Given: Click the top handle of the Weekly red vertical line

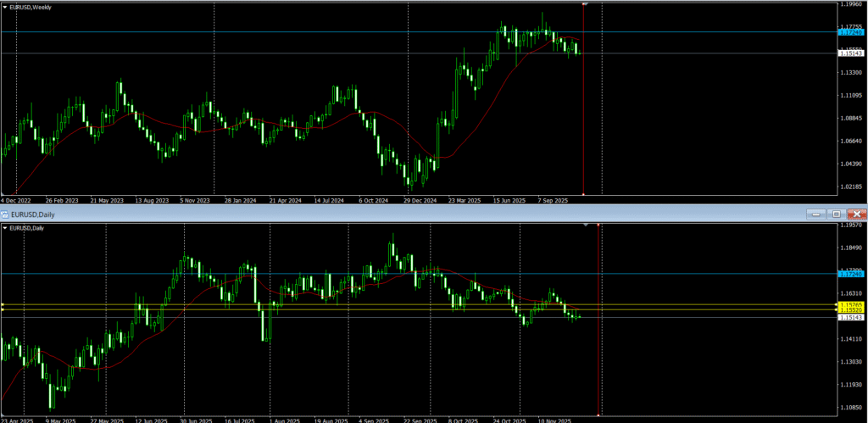Looking at the screenshot, I should click(x=584, y=4).
